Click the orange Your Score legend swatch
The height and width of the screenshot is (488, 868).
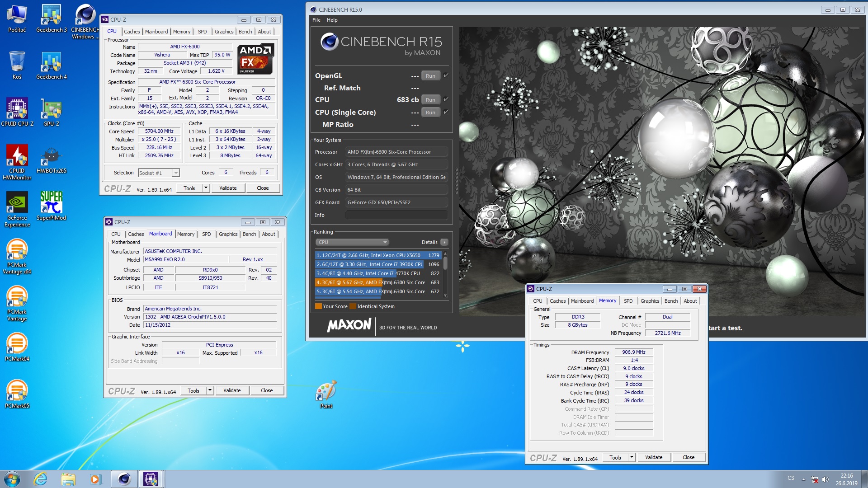pos(318,306)
